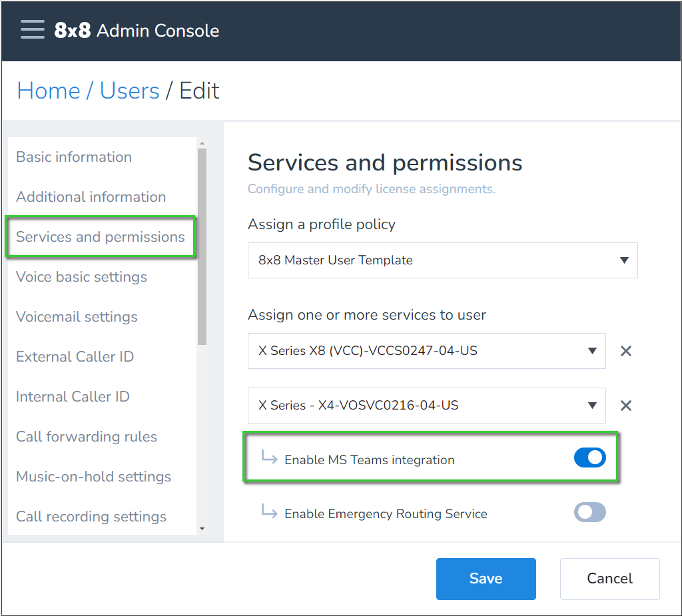Open Music-on-hold settings section
The width and height of the screenshot is (682, 616).
(x=93, y=477)
